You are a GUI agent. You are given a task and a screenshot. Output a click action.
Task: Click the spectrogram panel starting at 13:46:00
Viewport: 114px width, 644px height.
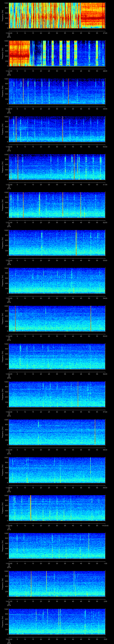tap(57, 16)
